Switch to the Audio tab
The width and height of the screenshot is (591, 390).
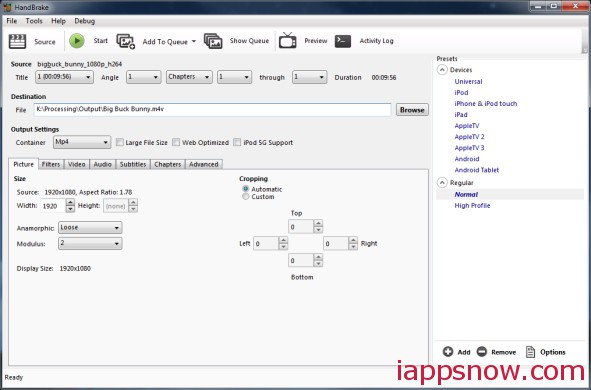pos(103,164)
